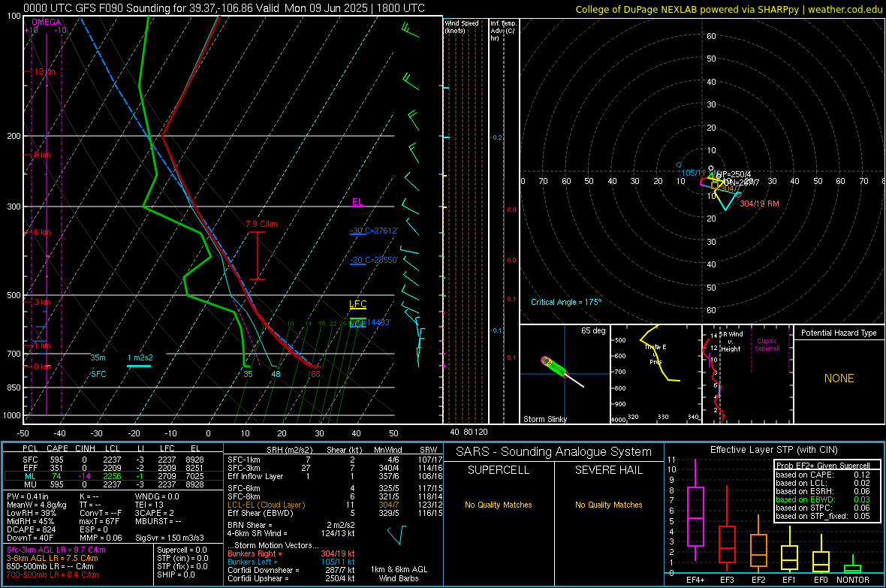The height and width of the screenshot is (588, 886).
Task: Click the DCAPE = 824 value
Action: click(x=31, y=529)
